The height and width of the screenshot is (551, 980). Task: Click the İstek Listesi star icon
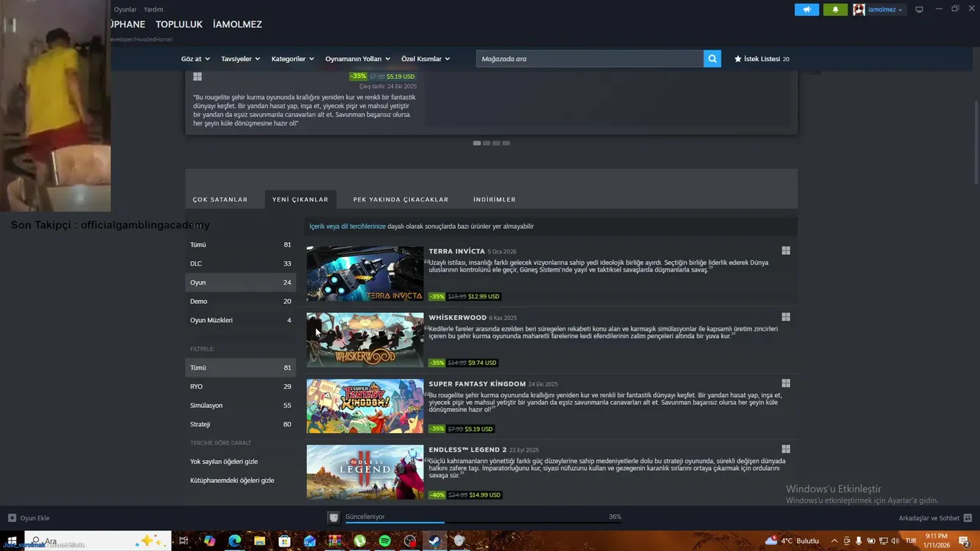tap(738, 59)
